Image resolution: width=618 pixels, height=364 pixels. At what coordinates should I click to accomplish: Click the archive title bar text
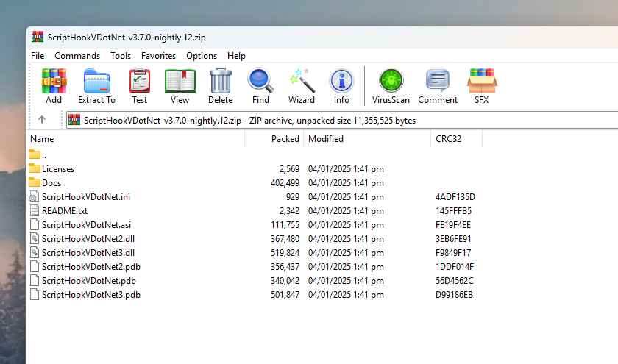127,37
